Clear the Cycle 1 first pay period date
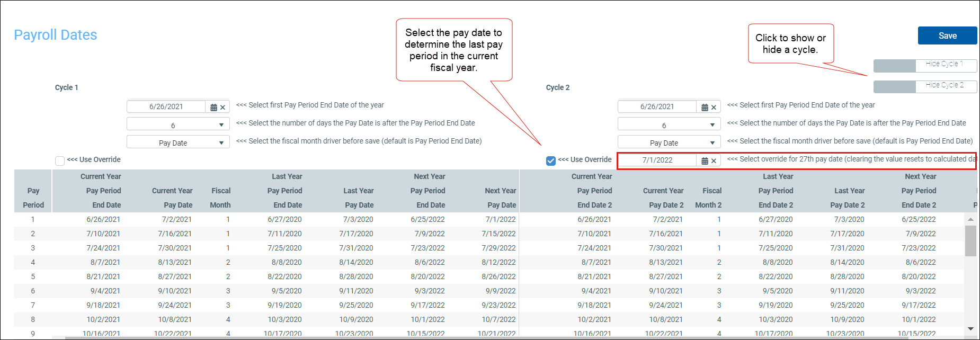Image resolution: width=980 pixels, height=340 pixels. pos(223,108)
